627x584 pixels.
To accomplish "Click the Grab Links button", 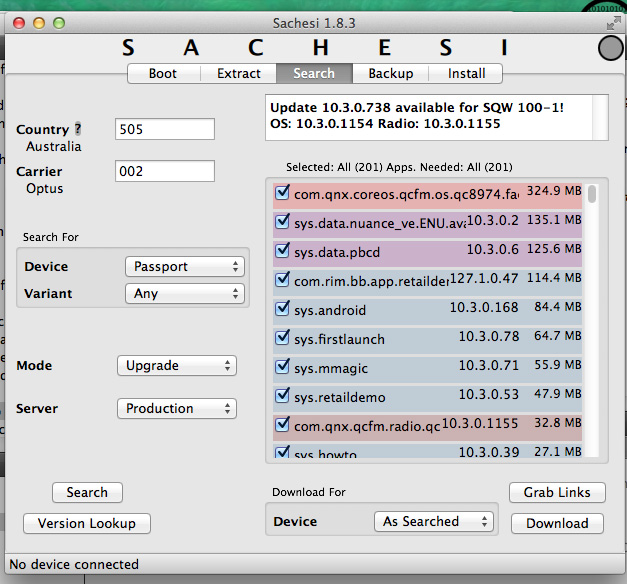I will pos(557,492).
